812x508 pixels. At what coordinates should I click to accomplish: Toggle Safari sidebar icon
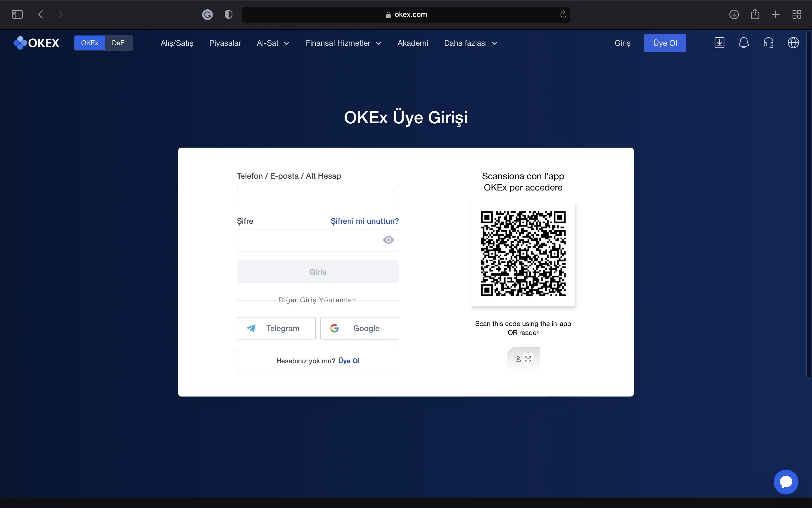[x=17, y=14]
